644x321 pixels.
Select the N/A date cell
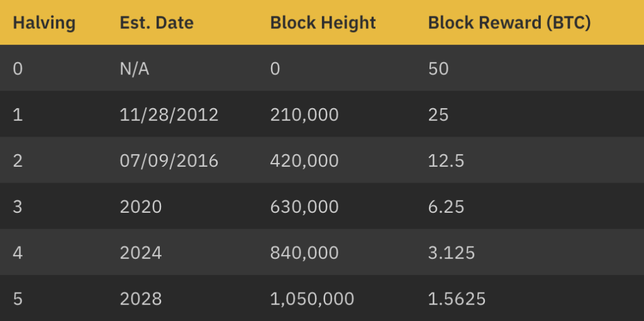[135, 69]
